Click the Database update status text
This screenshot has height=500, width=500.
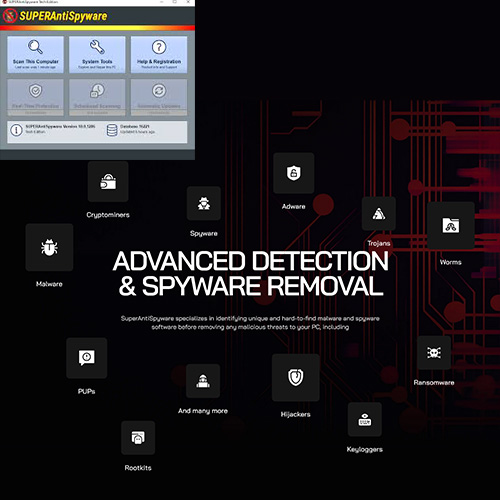[x=137, y=132]
